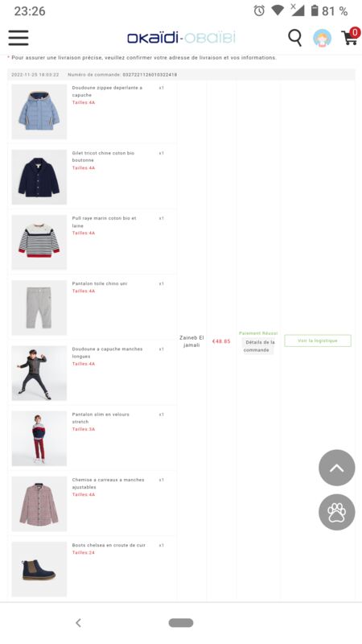Tap the Android home pill

click(x=180, y=622)
